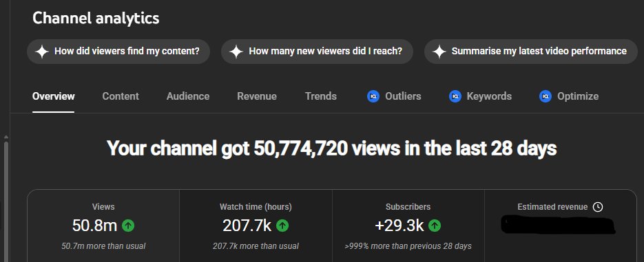The height and width of the screenshot is (262, 644).
Task: Ask 'How did viewers find my content?'
Action: (x=118, y=52)
